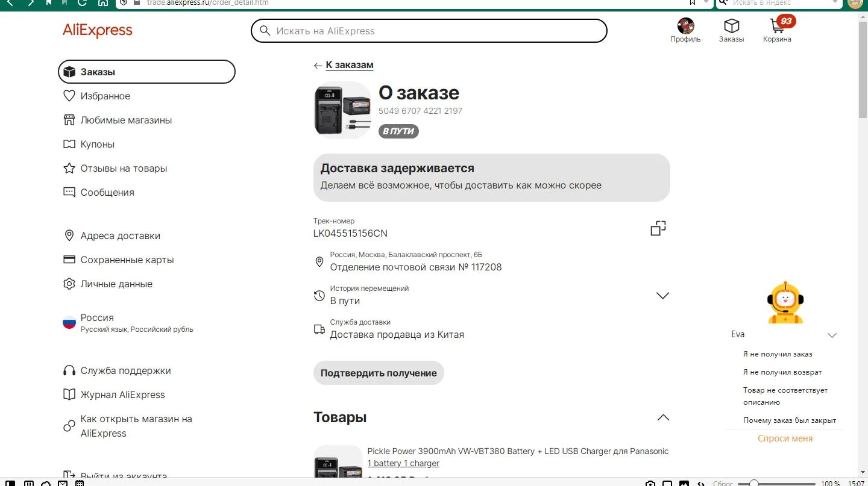
Task: Click the chat icon for Сообщения
Action: pyautogui.click(x=69, y=192)
